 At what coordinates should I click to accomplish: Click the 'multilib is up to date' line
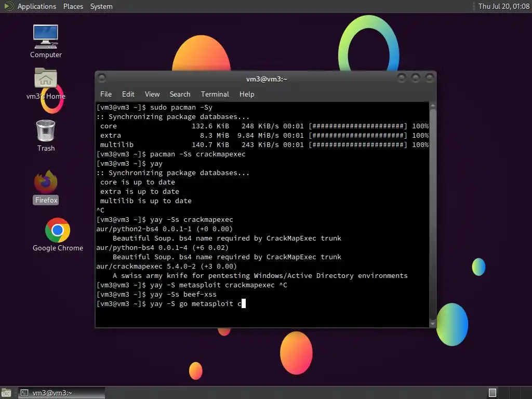tap(145, 201)
